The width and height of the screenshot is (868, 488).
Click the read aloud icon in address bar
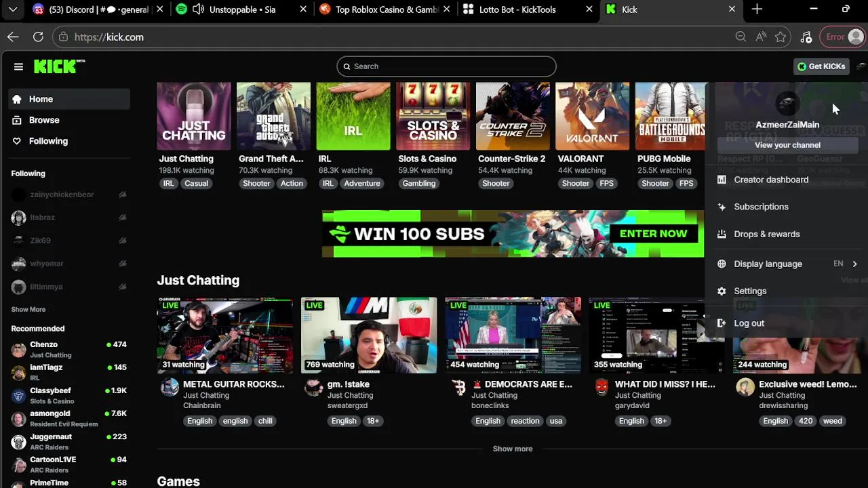pyautogui.click(x=761, y=37)
